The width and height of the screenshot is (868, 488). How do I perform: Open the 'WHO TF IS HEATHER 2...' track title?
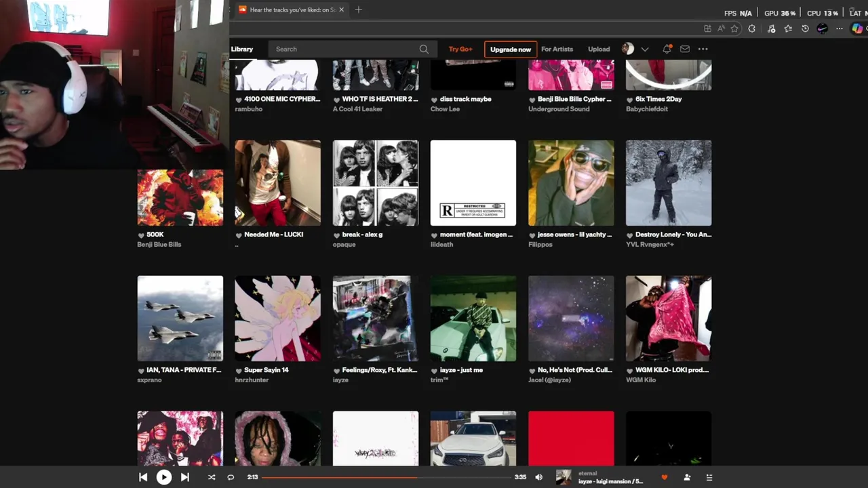pyautogui.click(x=380, y=99)
